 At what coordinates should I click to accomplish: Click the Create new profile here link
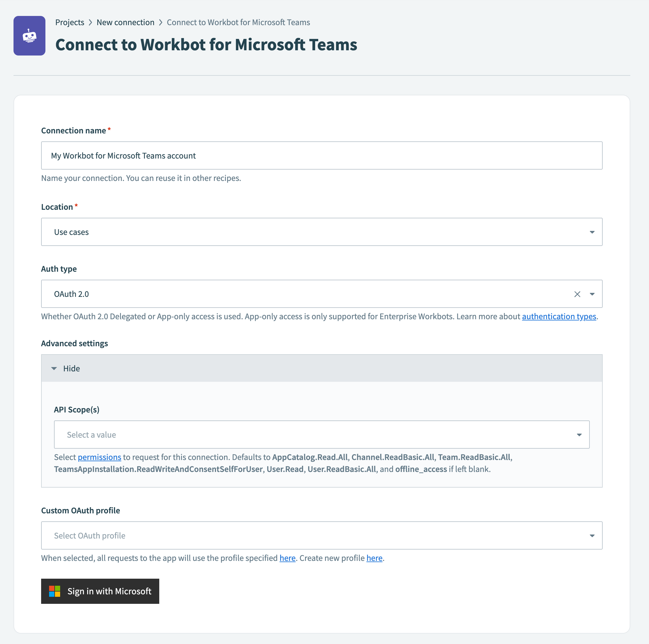coord(374,558)
